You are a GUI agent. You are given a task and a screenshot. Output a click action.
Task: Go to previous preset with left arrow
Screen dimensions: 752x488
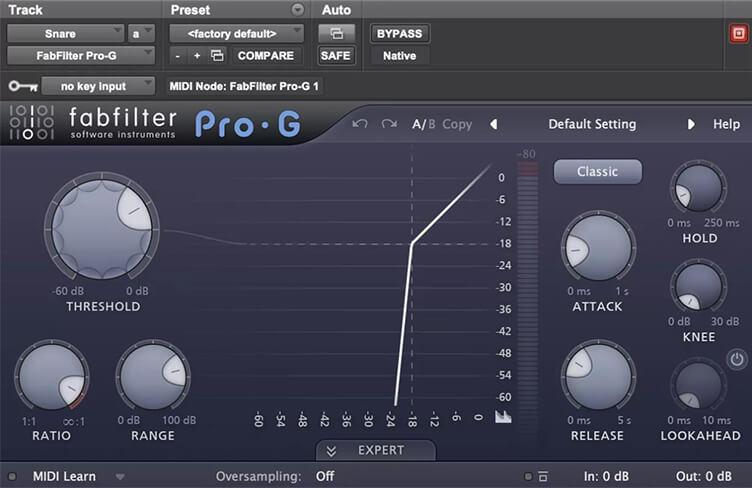tap(494, 124)
